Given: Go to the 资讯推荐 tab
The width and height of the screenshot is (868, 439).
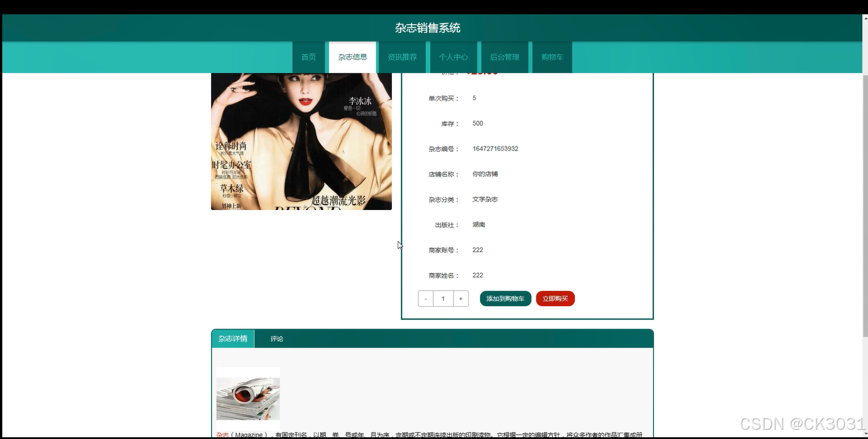Looking at the screenshot, I should 402,57.
